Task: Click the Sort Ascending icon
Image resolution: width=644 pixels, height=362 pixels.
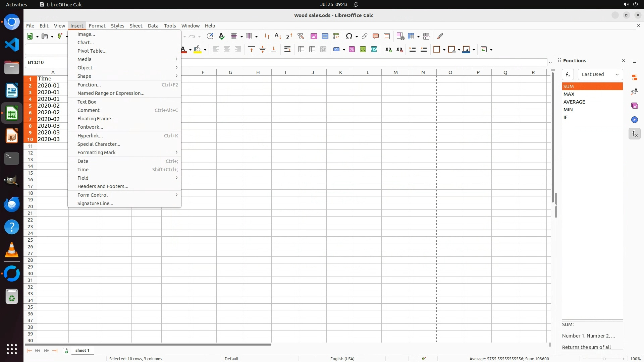Action: click(x=278, y=36)
